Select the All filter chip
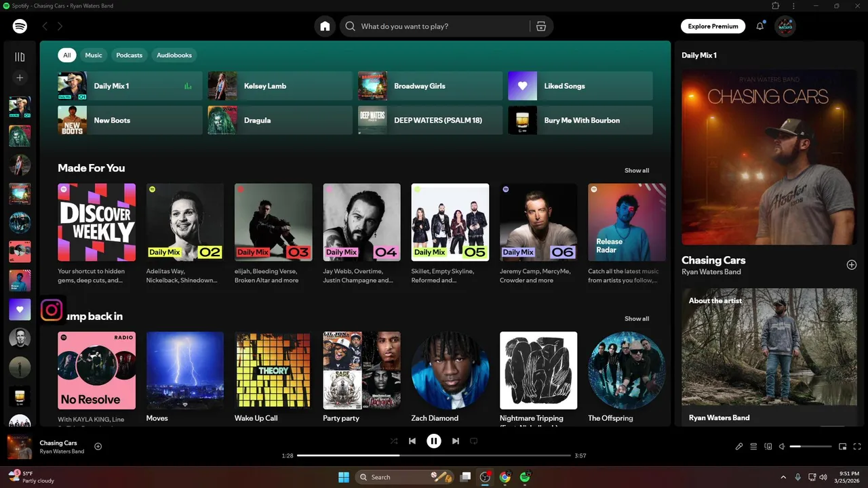The height and width of the screenshot is (488, 868). point(66,56)
